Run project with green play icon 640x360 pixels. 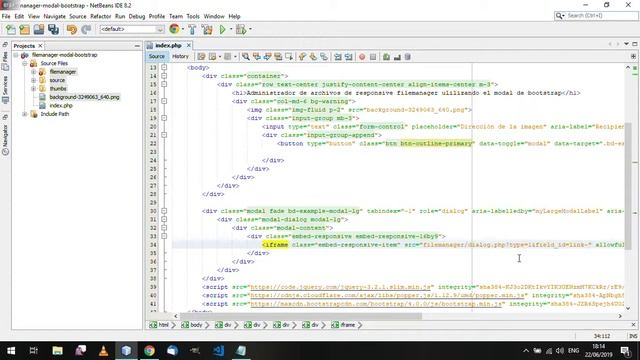222,29
